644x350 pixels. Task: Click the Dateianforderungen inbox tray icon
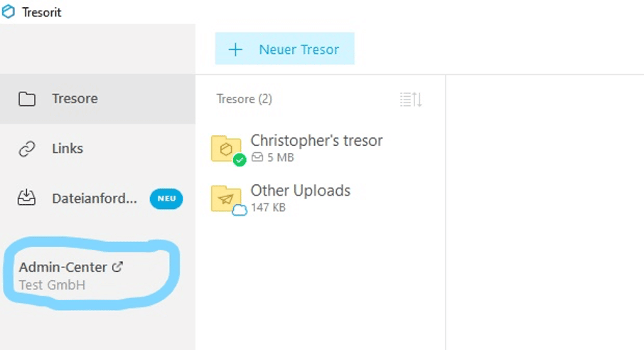pos(26,198)
